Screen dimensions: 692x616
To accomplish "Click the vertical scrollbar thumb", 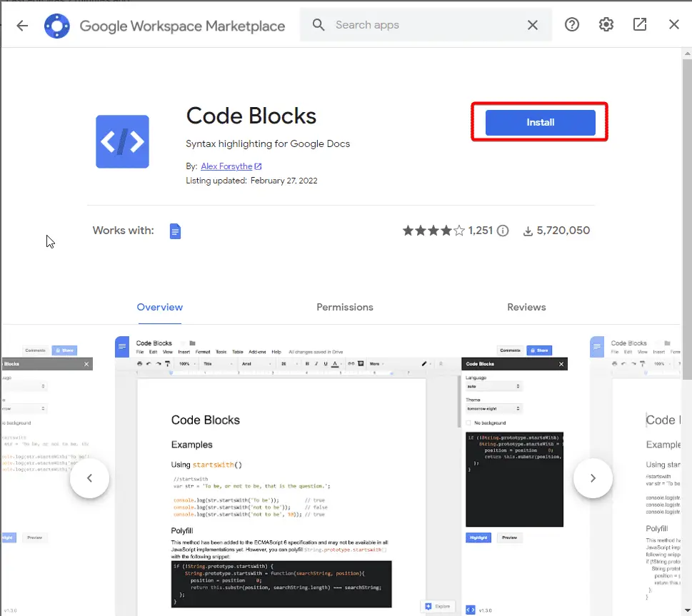I will (x=687, y=219).
